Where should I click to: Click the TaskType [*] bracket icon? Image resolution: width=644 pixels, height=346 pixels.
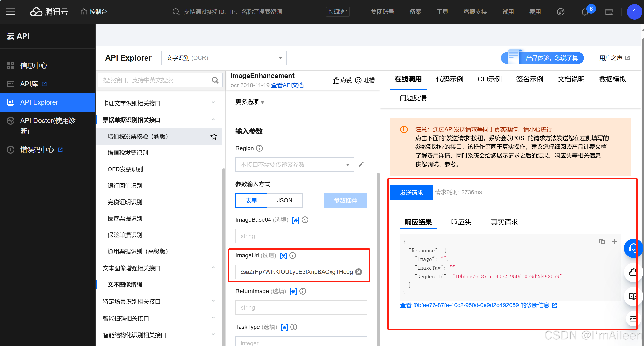pos(284,327)
